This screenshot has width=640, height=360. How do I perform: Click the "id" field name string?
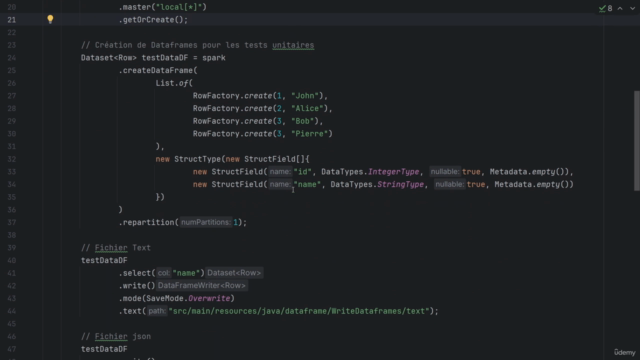[x=302, y=171]
